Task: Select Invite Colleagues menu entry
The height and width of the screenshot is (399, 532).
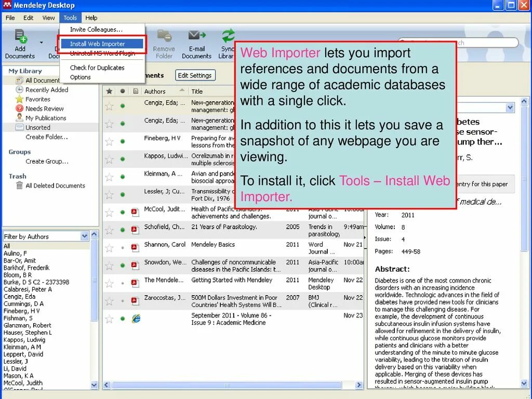Action: [x=96, y=30]
